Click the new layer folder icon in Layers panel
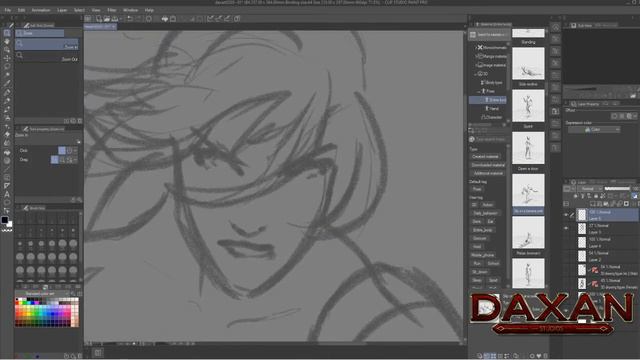Image resolution: width=640 pixels, height=360 pixels. (x=607, y=204)
